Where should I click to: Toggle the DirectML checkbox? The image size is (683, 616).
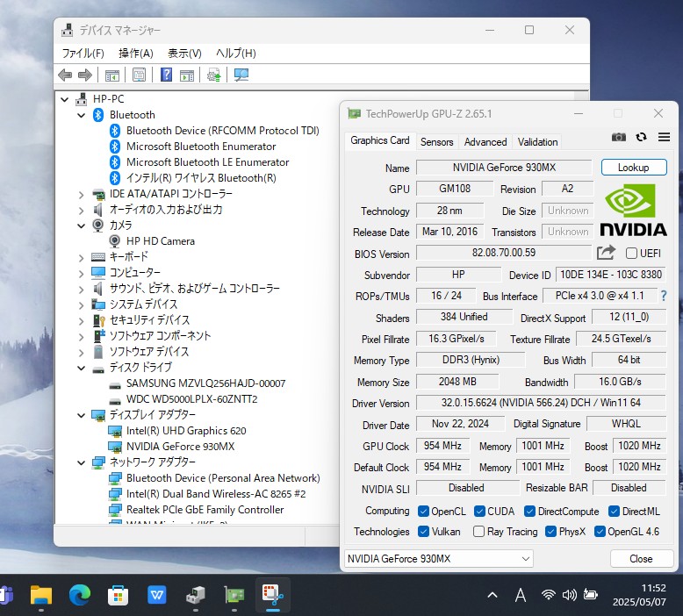coord(614,511)
